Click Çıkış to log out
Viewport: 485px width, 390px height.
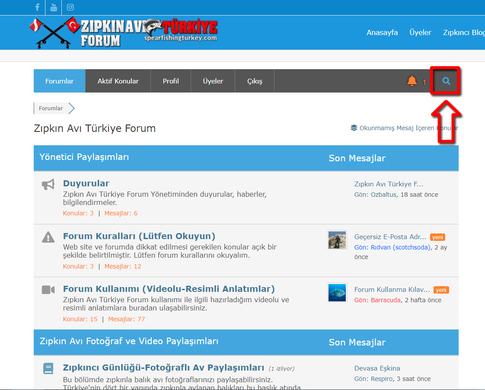(x=255, y=81)
